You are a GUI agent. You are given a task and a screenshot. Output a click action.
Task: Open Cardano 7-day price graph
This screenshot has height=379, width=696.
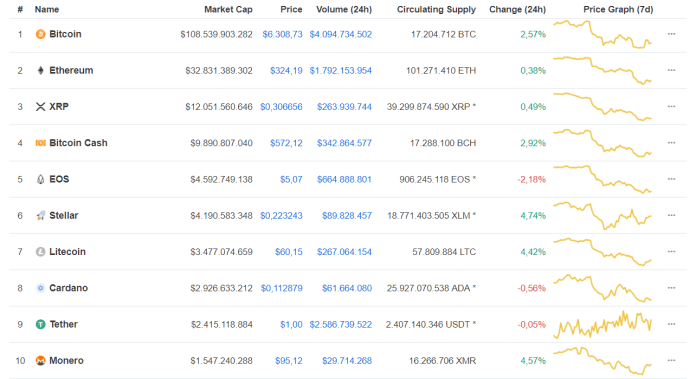coord(602,288)
